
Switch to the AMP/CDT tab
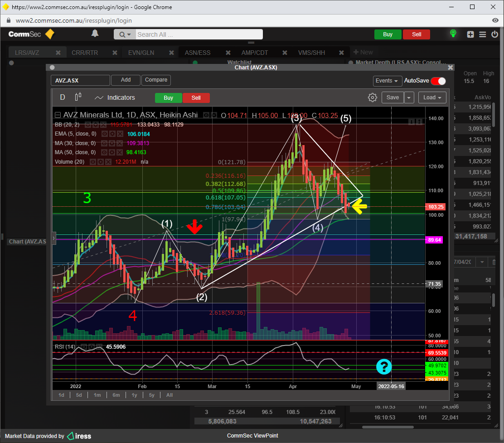pyautogui.click(x=255, y=53)
